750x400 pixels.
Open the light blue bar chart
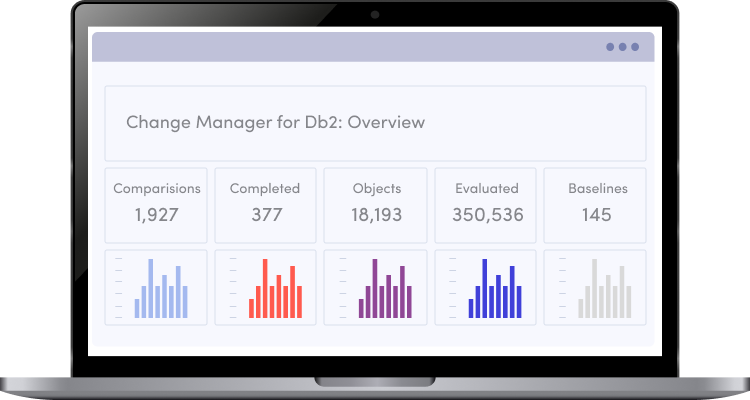tap(157, 288)
